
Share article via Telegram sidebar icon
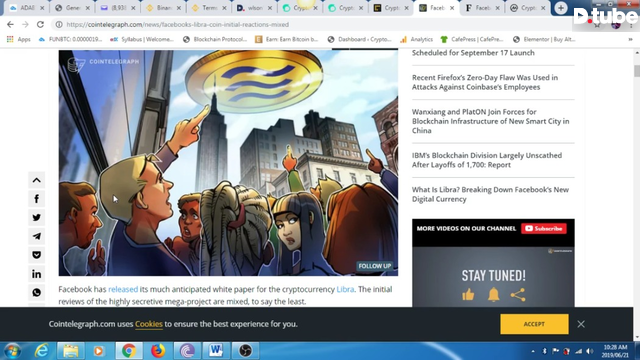pyautogui.click(x=36, y=236)
